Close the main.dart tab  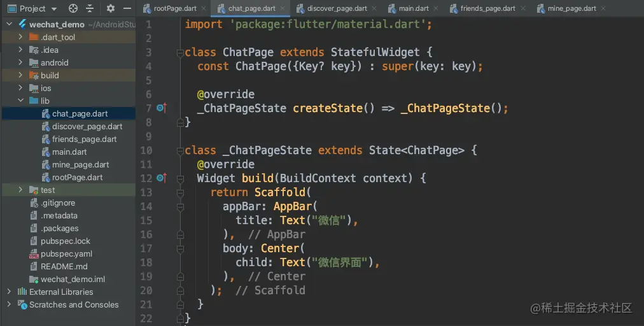click(x=435, y=8)
